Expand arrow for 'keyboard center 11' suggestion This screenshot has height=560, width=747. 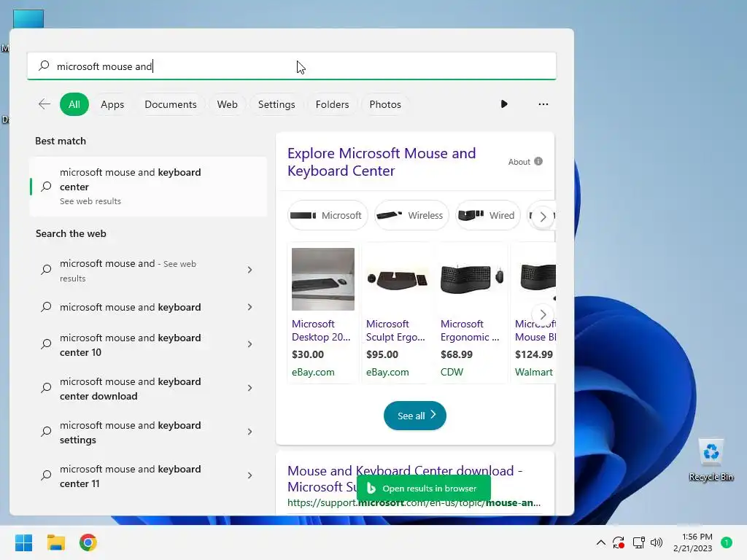pyautogui.click(x=249, y=475)
